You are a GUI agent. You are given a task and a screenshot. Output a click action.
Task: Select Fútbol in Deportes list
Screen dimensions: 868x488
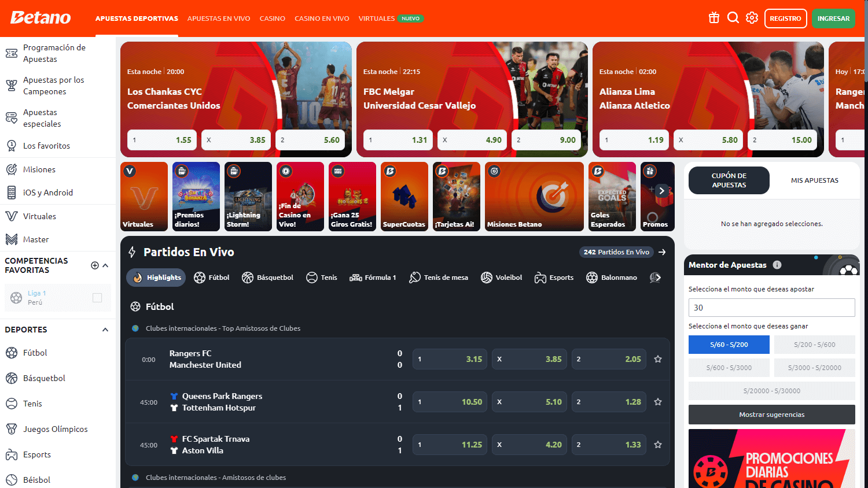[58, 353]
